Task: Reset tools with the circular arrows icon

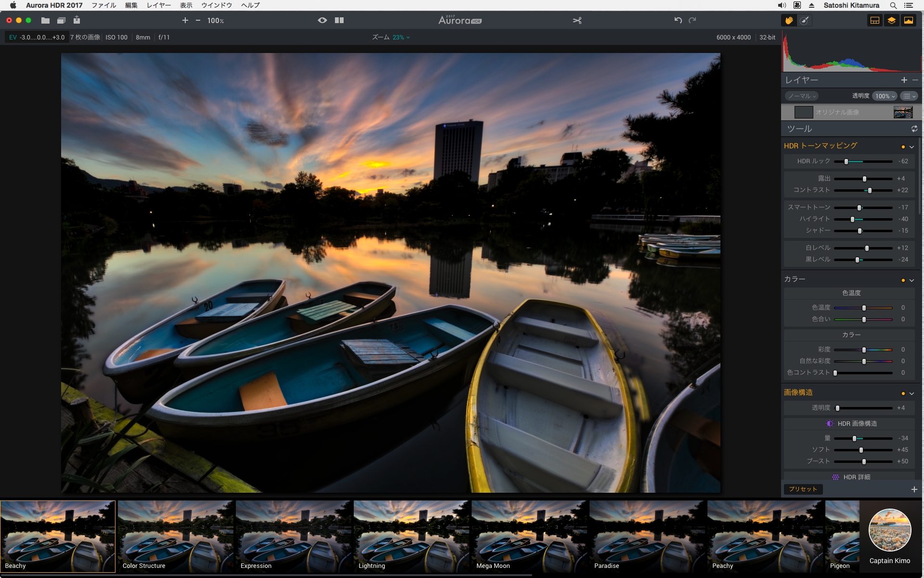Action: [914, 129]
